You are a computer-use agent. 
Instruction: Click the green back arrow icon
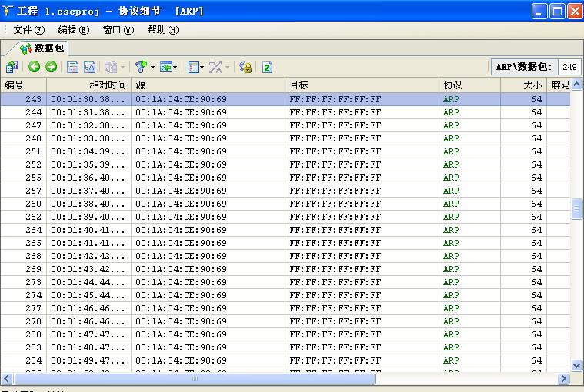34,67
